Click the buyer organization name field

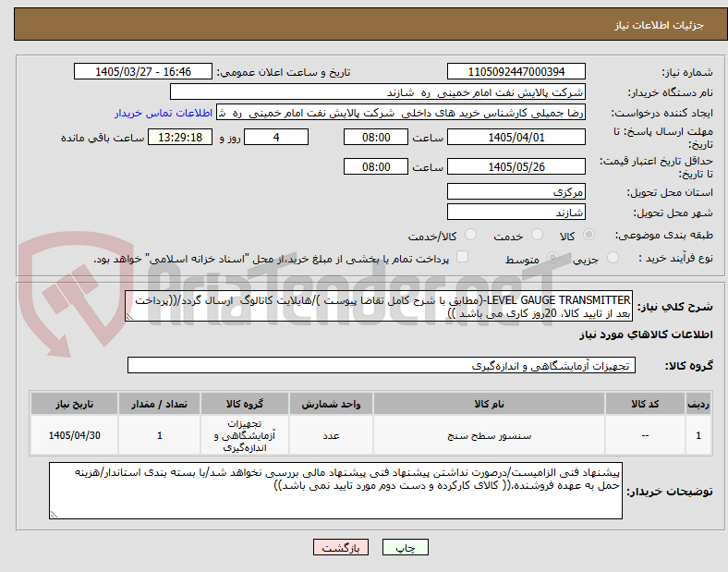[x=378, y=91]
